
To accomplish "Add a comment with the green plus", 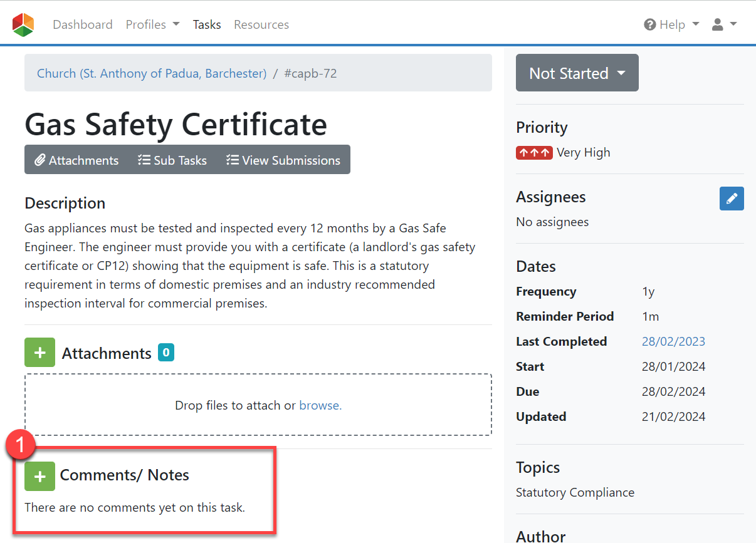I will [39, 476].
